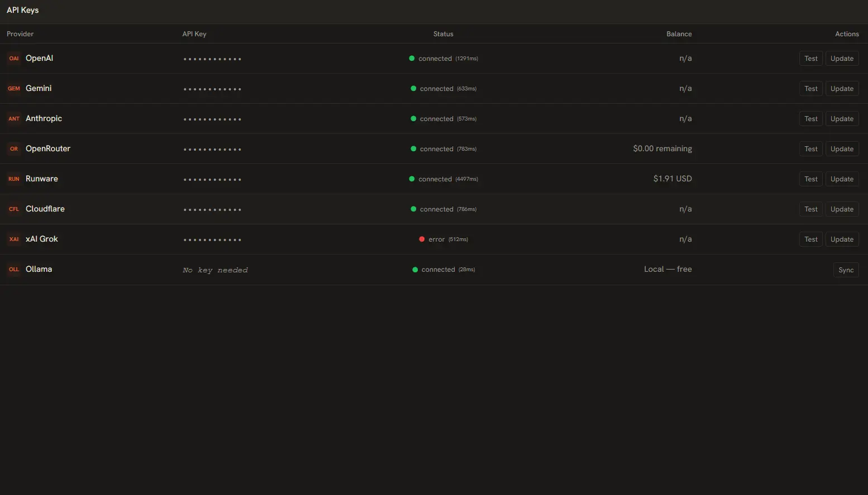Click the xAI Grok XAI provider badge
This screenshot has width=868, height=495.
point(14,239)
